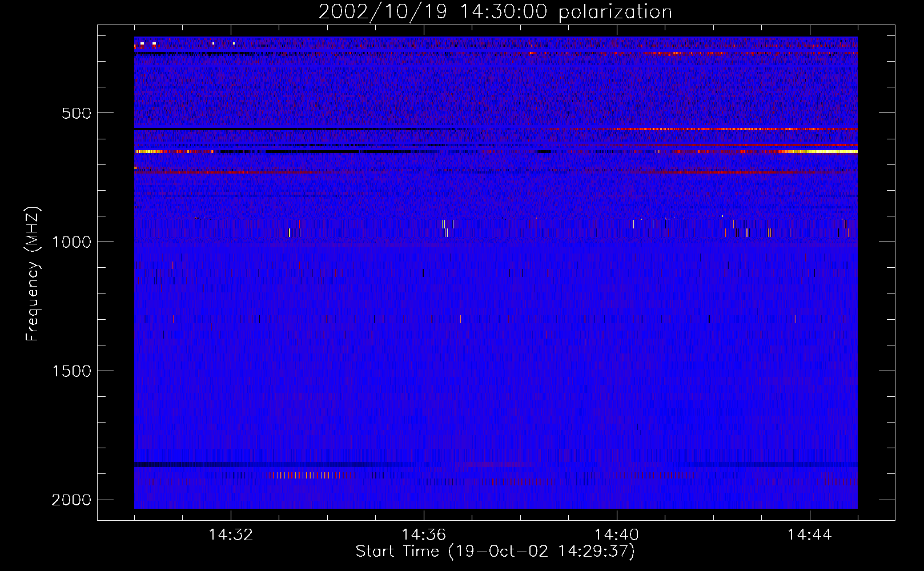The width and height of the screenshot is (924, 571).
Task: Select the 'Start Time (19-Oct-02 14:29:37)' axis label
Action: [495, 552]
